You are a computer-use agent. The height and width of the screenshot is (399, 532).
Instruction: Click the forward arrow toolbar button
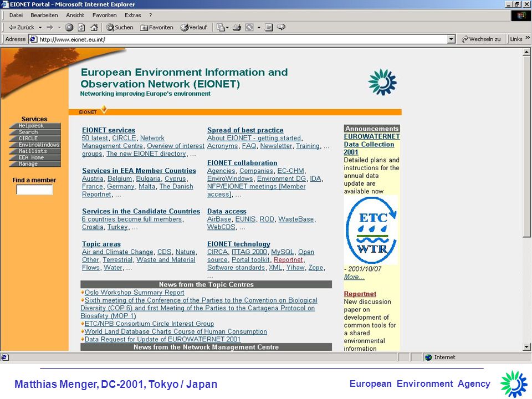50,28
